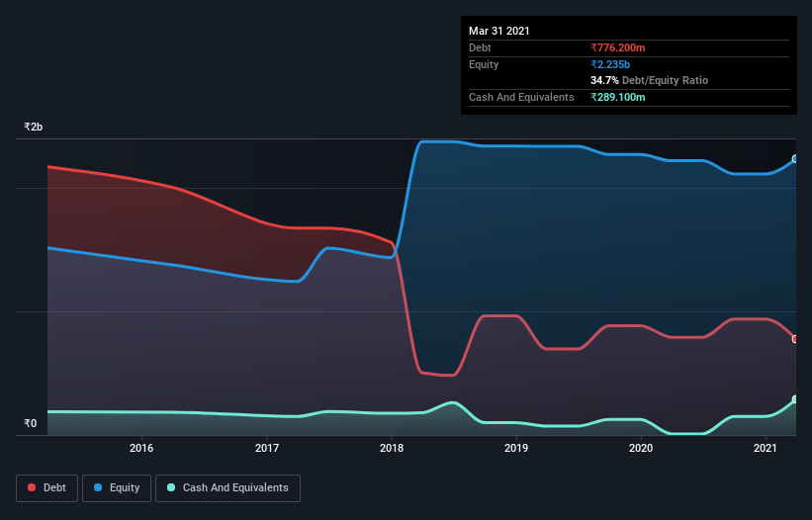Click the Cash And Equivalents tooltip label
The image size is (812, 520).
coord(521,97)
